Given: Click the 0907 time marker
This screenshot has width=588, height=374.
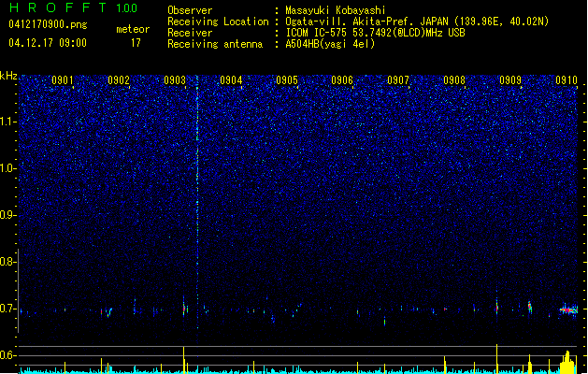Looking at the screenshot, I should pyautogui.click(x=398, y=80).
